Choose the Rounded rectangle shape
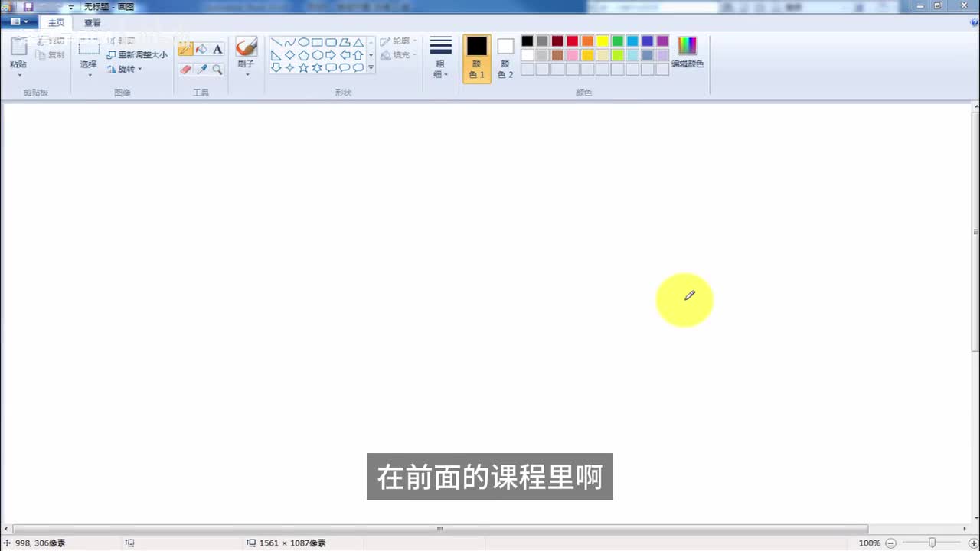980x551 pixels. click(331, 42)
